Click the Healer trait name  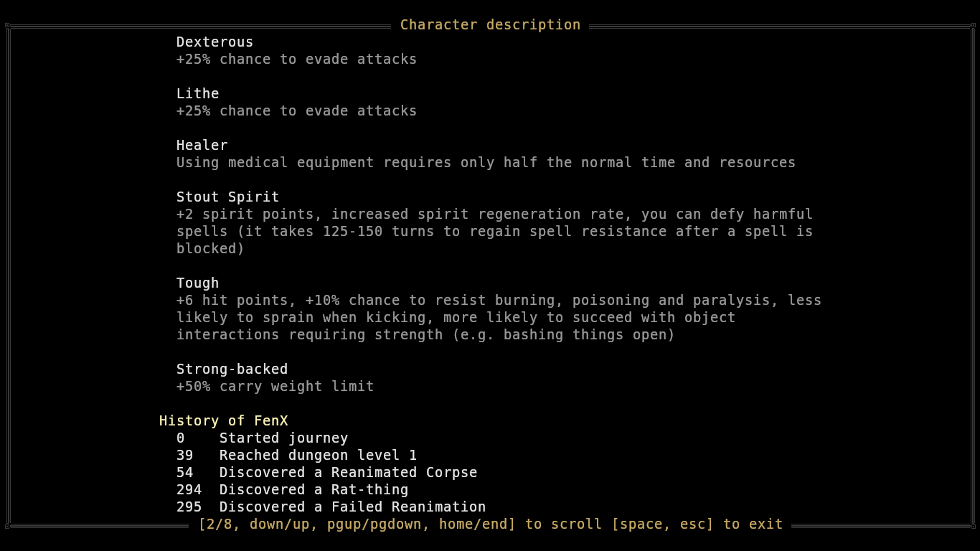coord(202,146)
